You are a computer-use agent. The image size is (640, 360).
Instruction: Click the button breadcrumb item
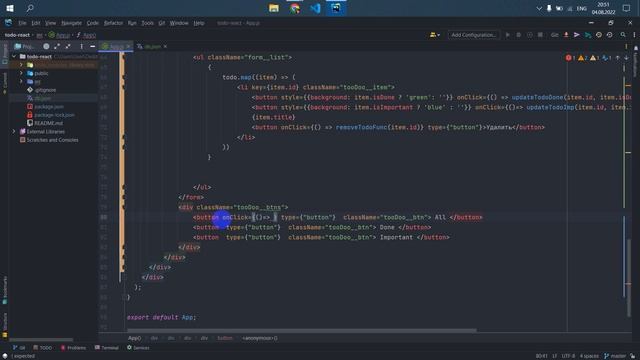click(x=225, y=338)
